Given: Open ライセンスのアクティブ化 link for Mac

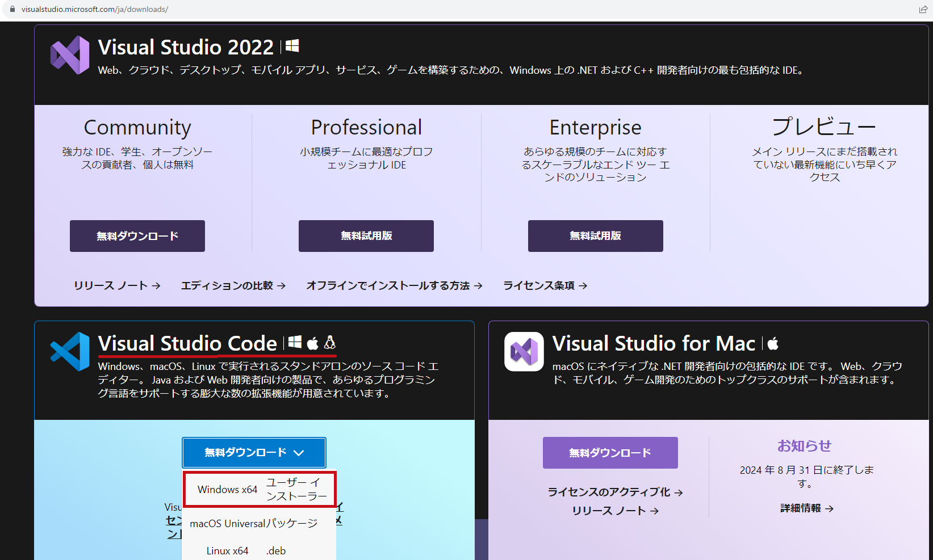Looking at the screenshot, I should click(615, 492).
